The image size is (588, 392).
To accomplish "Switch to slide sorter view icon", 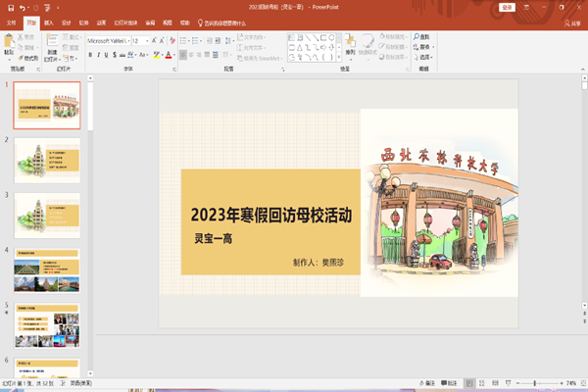I will tap(484, 382).
